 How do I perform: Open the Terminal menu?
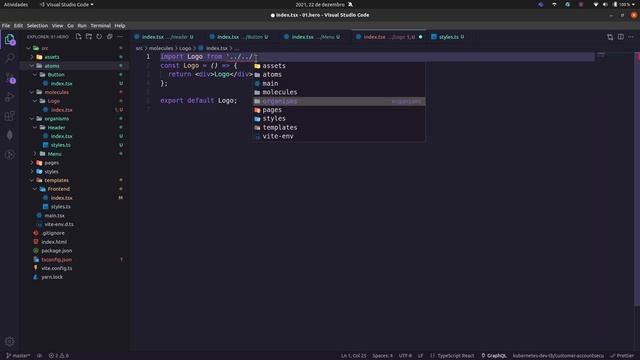tap(100, 25)
